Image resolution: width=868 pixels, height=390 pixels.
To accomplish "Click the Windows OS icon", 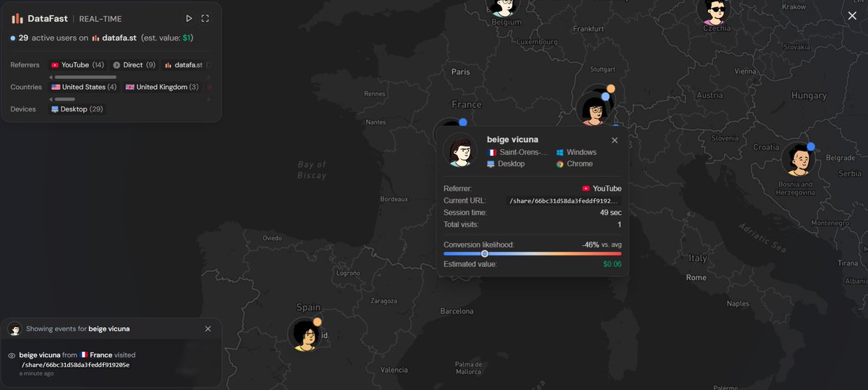I will pos(560,153).
